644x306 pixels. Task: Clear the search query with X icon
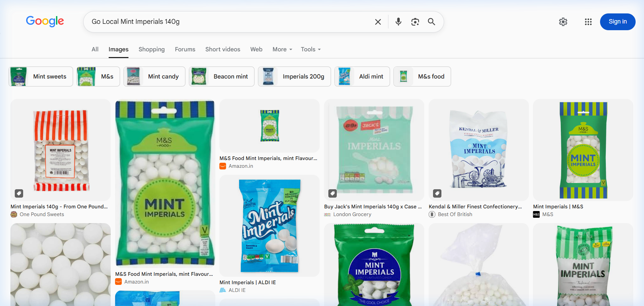(378, 22)
